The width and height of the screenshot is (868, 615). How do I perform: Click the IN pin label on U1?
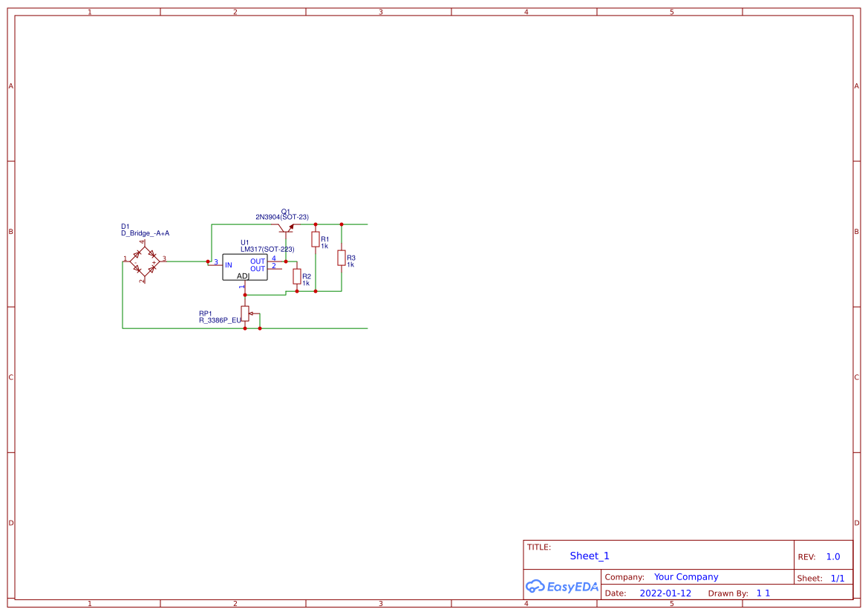[228, 265]
